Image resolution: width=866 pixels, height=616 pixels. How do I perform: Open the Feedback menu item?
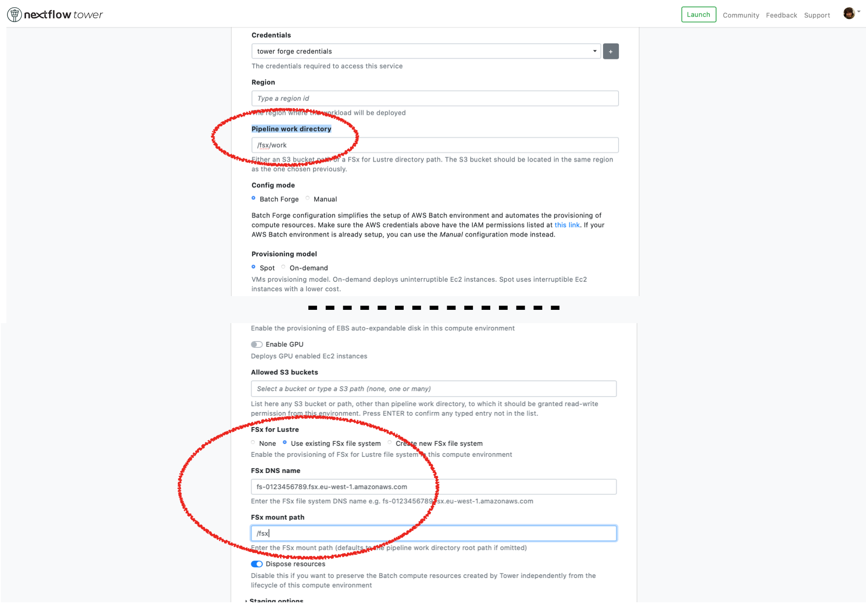(781, 15)
